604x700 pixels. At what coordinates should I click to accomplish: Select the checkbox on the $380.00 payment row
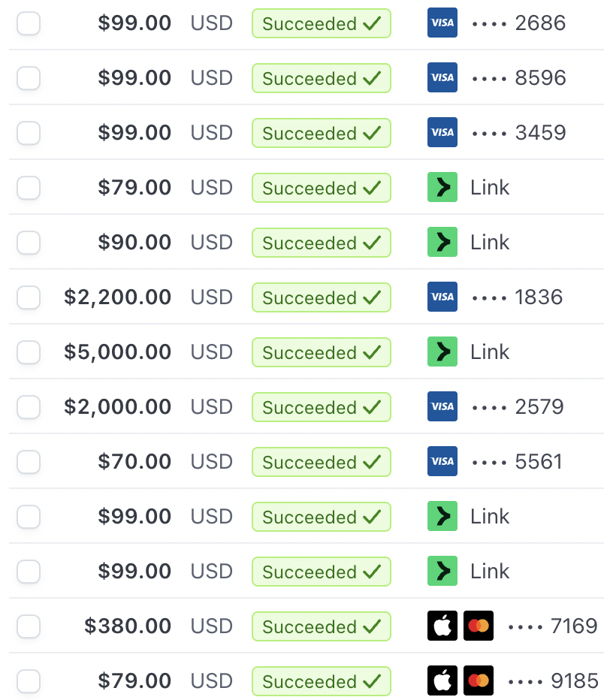(x=28, y=626)
